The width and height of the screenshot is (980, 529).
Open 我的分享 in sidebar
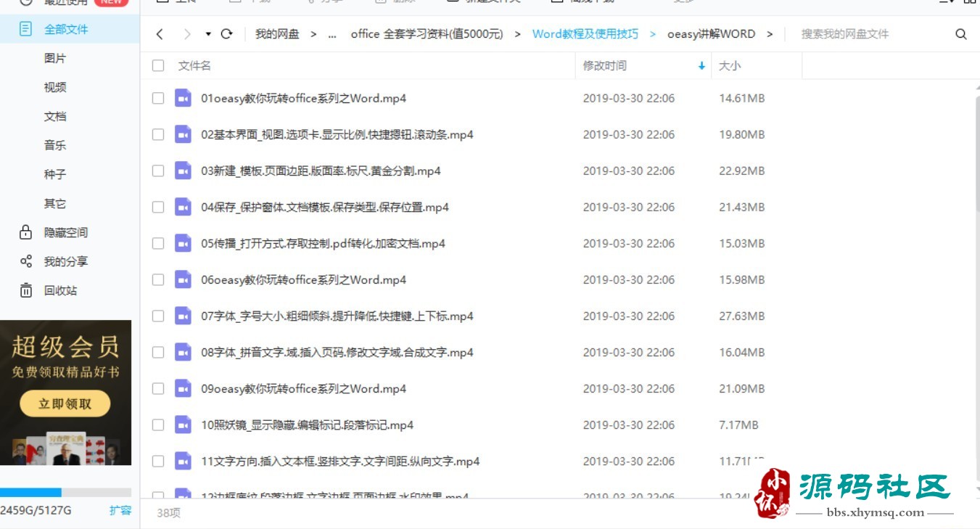[66, 261]
